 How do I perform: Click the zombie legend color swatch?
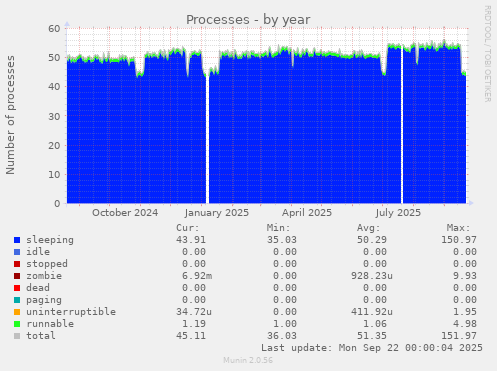pos(17,276)
